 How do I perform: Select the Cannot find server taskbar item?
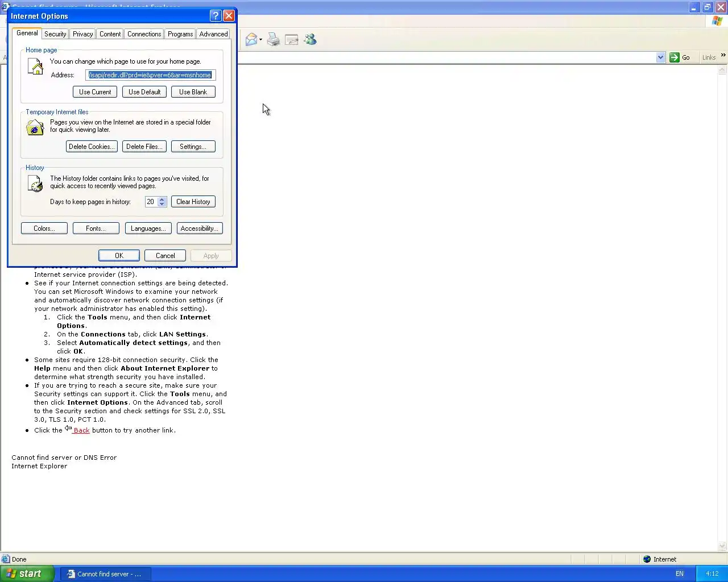click(105, 574)
